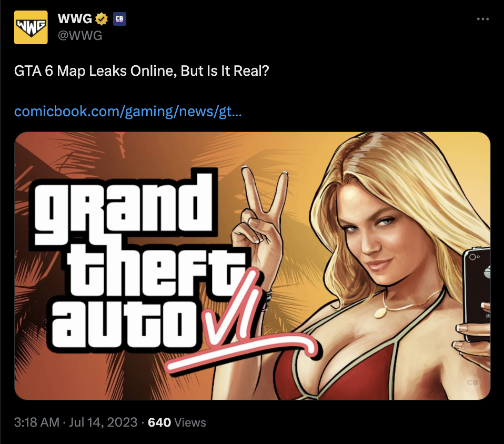Click the faint CB watermark in the image
The height and width of the screenshot is (444, 504).
point(473,382)
